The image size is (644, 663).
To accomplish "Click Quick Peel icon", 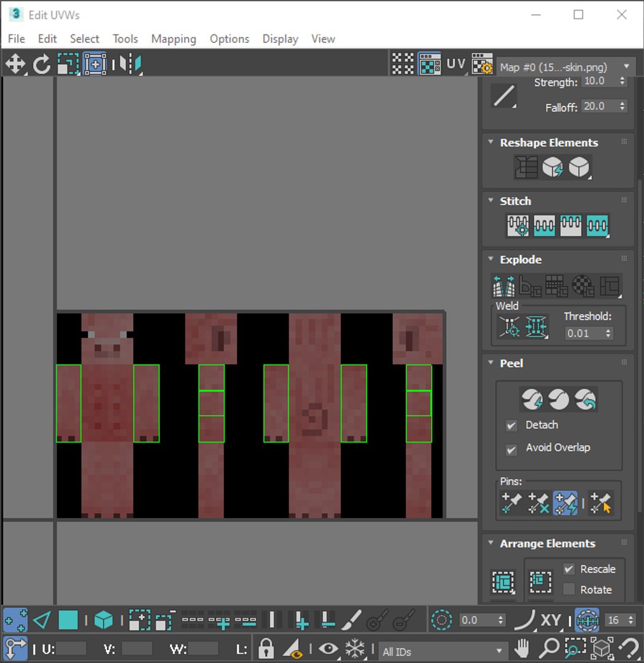I will point(532,399).
